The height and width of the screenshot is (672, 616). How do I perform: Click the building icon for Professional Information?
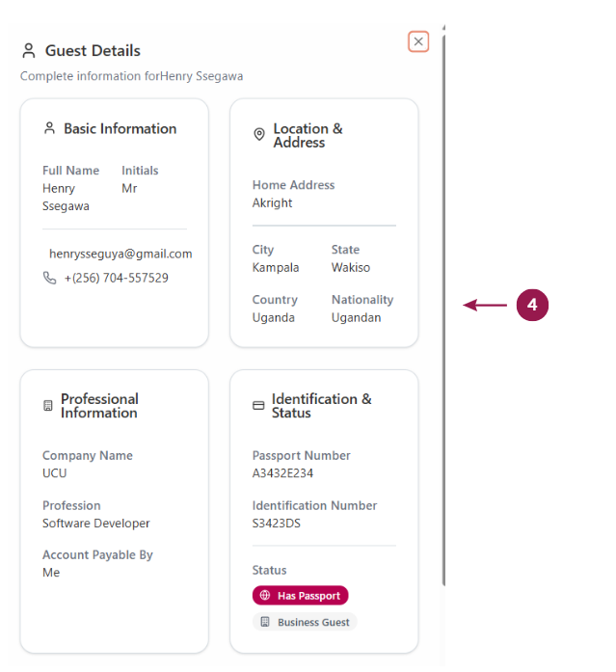click(48, 406)
